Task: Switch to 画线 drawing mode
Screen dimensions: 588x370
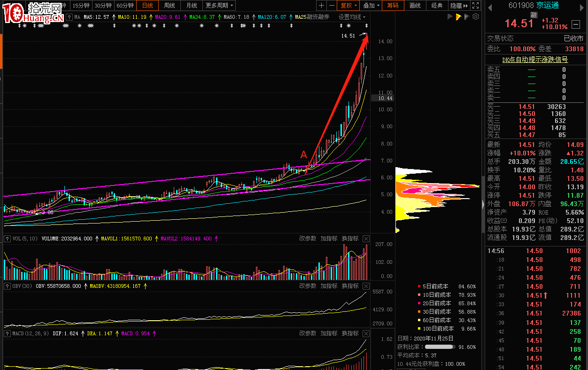Action: [x=415, y=6]
